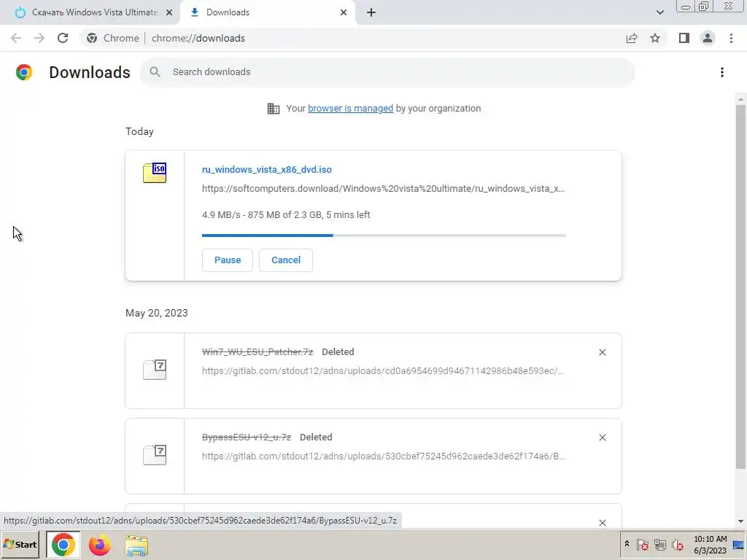
Task: Click the Chrome taskbar icon
Action: pyautogui.click(x=63, y=545)
